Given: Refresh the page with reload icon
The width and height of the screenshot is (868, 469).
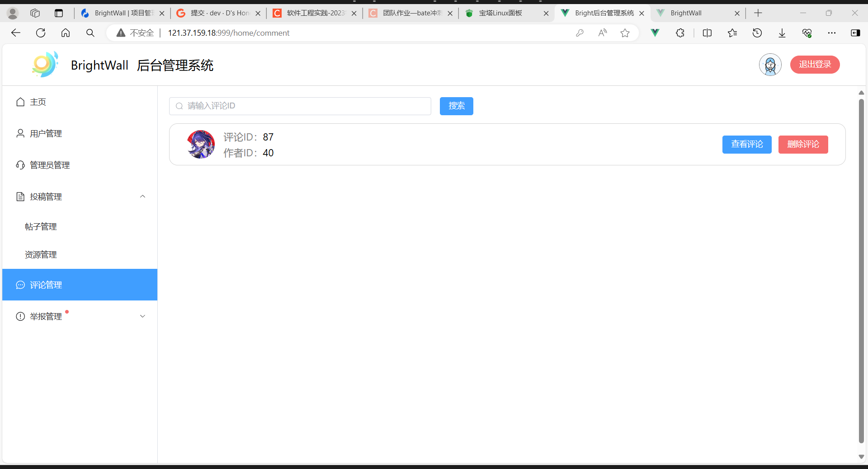Looking at the screenshot, I should tap(41, 33).
